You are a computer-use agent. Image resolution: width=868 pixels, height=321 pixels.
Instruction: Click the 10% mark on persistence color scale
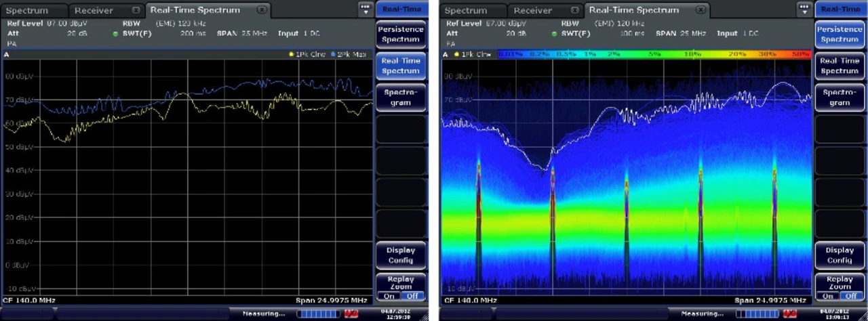coord(692,54)
